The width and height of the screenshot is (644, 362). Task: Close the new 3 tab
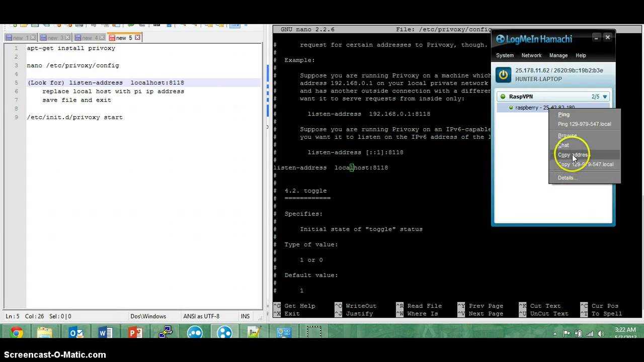(x=68, y=38)
